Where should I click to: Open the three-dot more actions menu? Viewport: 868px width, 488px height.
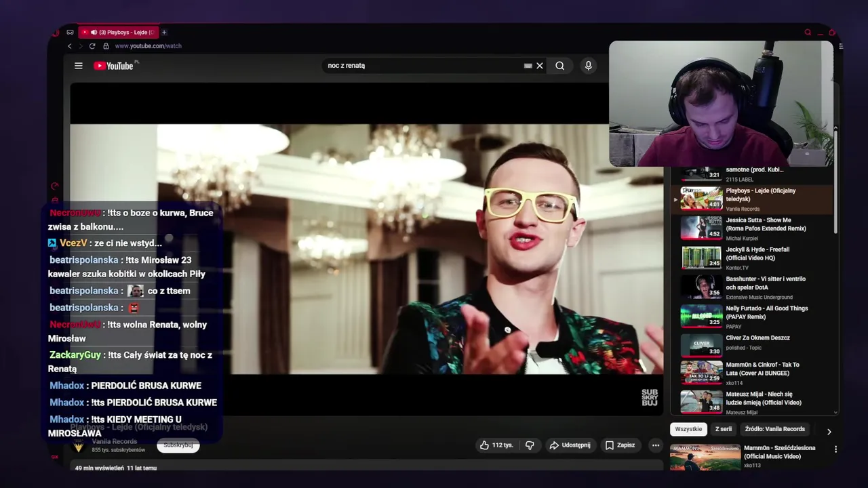[655, 445]
